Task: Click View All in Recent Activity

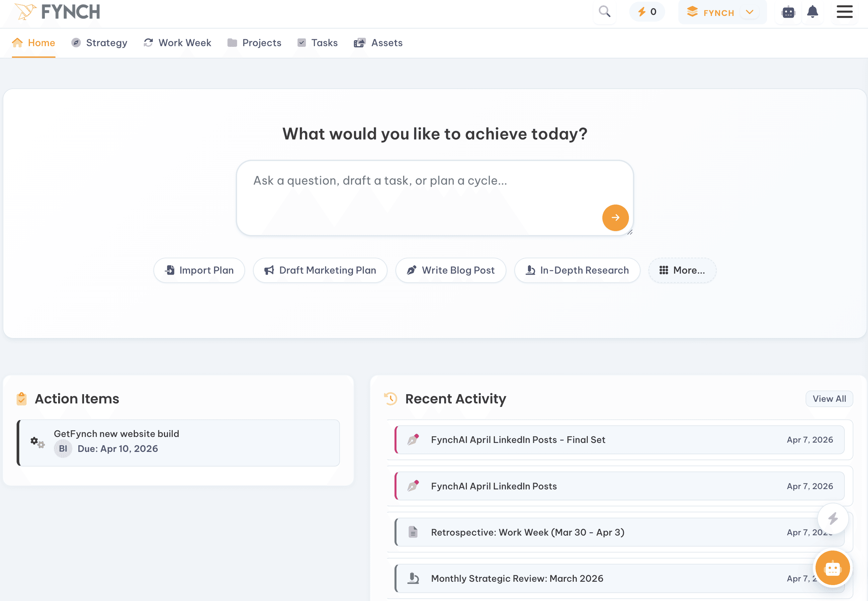Action: point(829,399)
